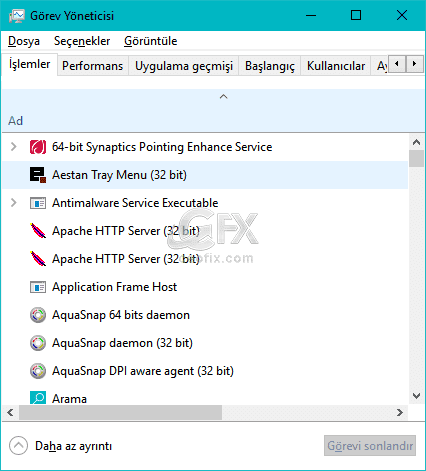The width and height of the screenshot is (426, 471).
Task: Close the Görev Yöneticisi window
Action: [x=402, y=15]
